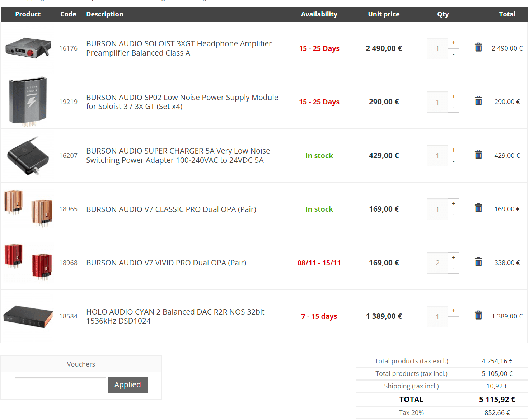
Task: Add one more SUPER CHARGER 5A adapter
Action: click(454, 150)
